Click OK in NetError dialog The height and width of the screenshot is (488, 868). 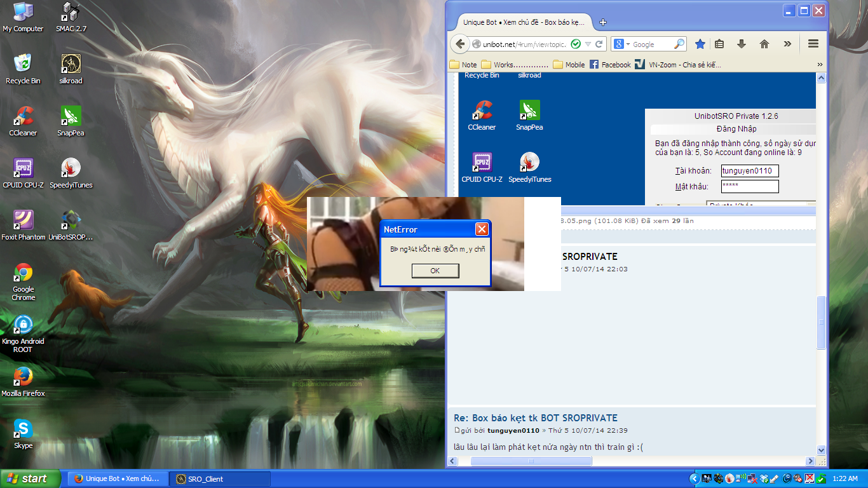[435, 271]
